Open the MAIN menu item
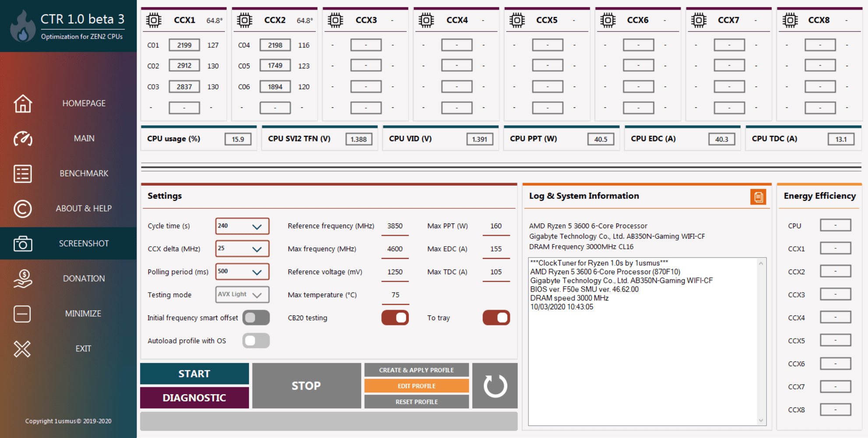Image resolution: width=868 pixels, height=438 pixels. pos(84,138)
